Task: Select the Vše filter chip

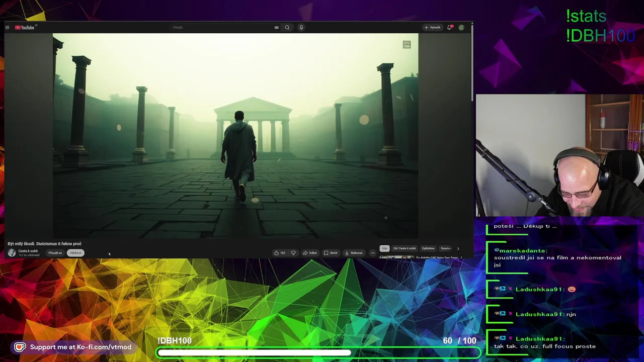Action: click(x=384, y=248)
